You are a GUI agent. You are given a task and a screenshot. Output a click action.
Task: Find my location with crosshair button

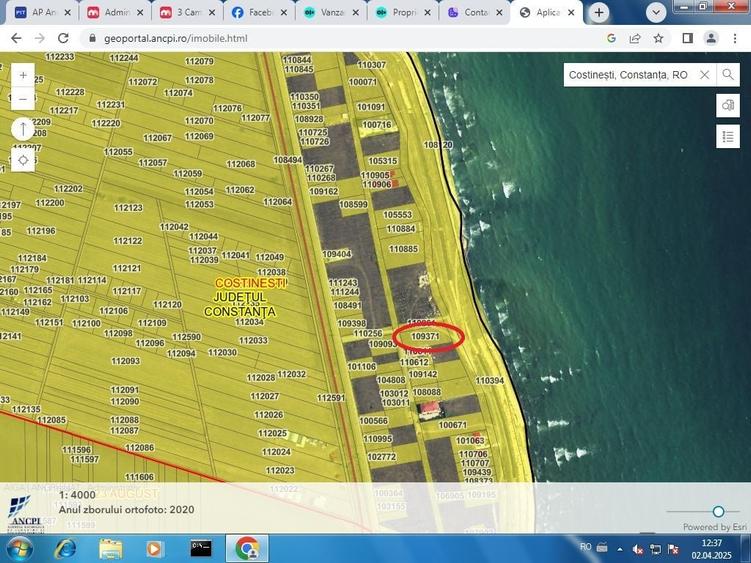23,160
